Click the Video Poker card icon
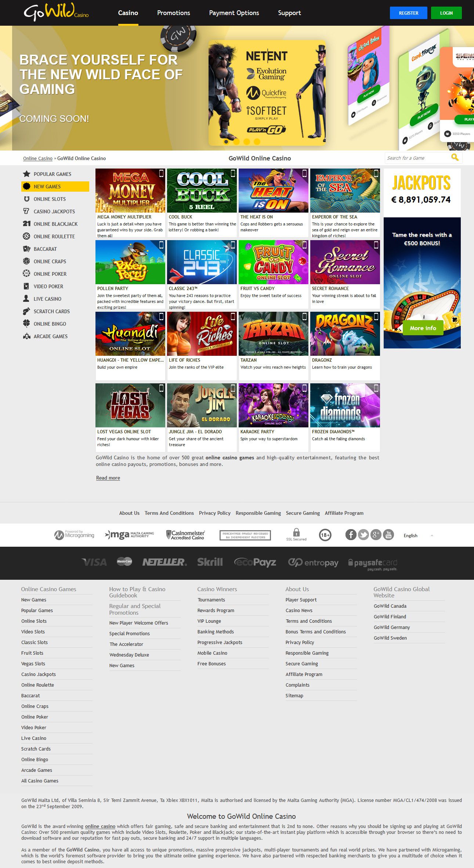The image size is (474, 868). click(x=26, y=286)
